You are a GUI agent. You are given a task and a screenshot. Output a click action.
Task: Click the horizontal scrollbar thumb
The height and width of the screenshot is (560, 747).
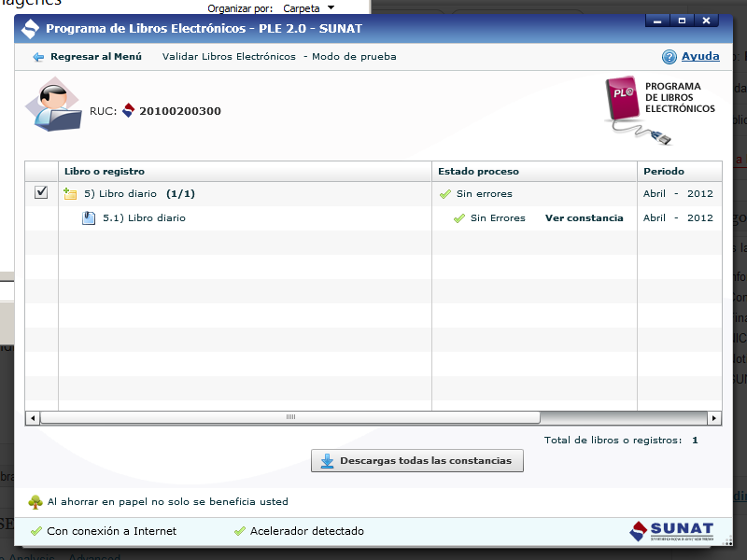point(290,417)
